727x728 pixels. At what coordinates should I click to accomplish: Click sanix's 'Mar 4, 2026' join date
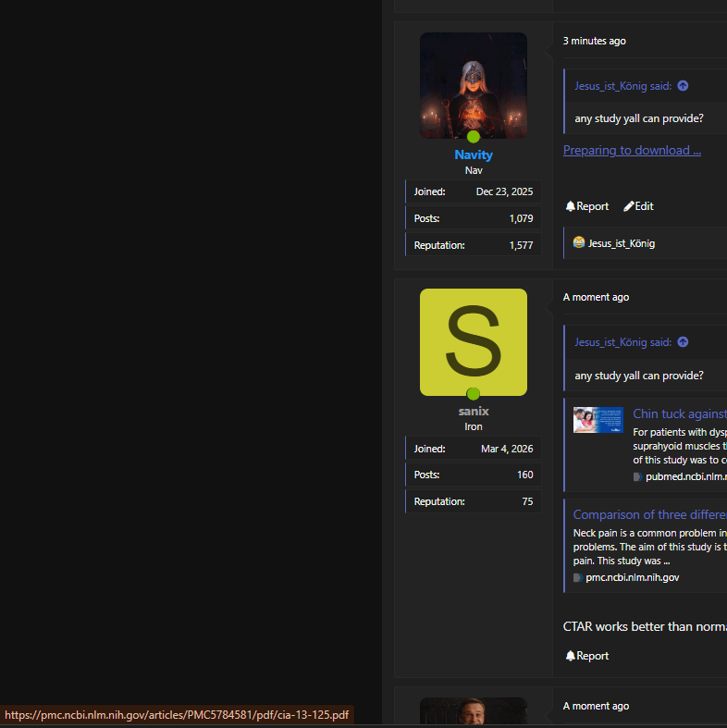[507, 449]
